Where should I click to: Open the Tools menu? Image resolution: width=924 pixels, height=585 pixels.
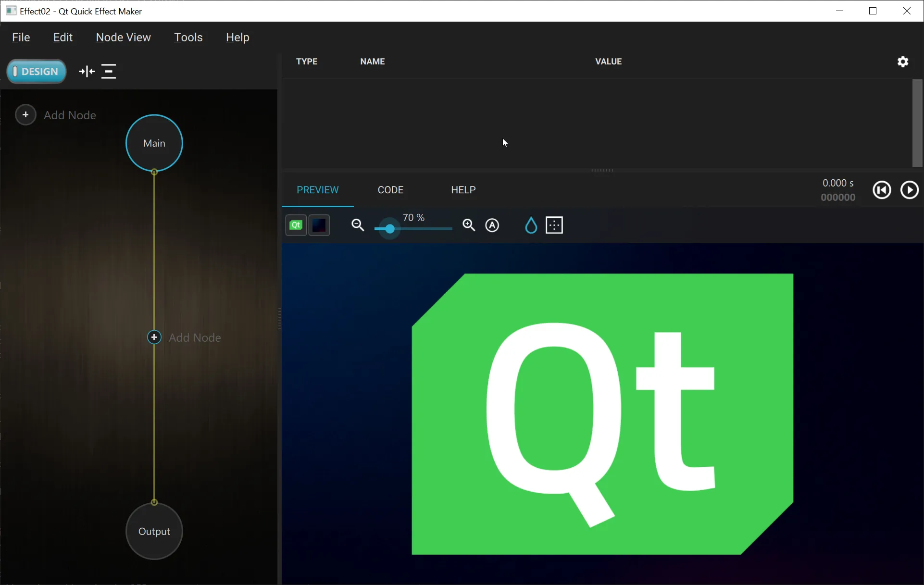(x=188, y=37)
